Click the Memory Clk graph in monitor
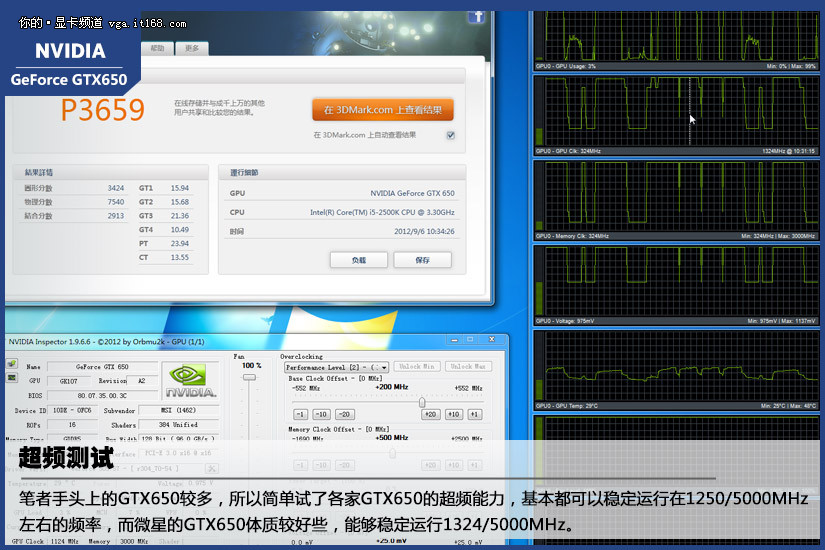This screenshot has height=550, width=825. tap(676, 200)
